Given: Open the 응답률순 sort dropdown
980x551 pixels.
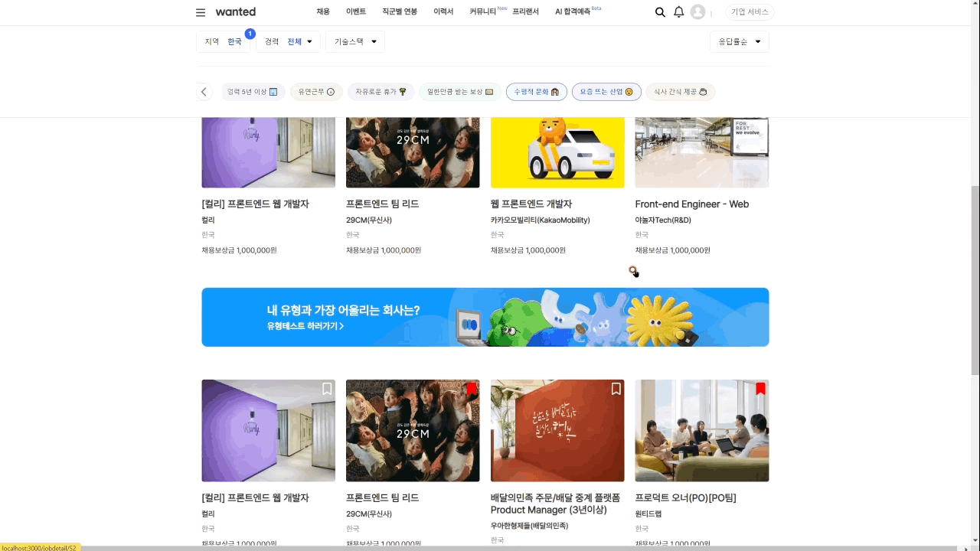Looking at the screenshot, I should (739, 41).
